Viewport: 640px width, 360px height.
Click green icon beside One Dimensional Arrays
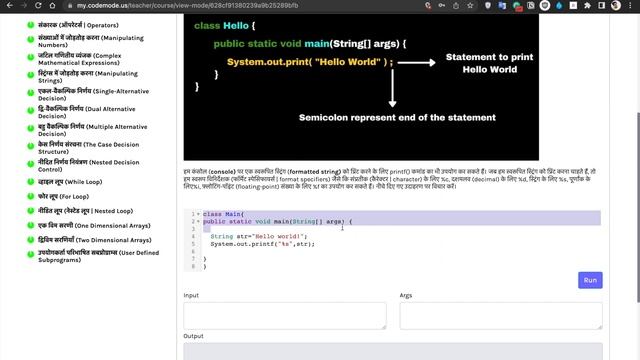coord(31,225)
